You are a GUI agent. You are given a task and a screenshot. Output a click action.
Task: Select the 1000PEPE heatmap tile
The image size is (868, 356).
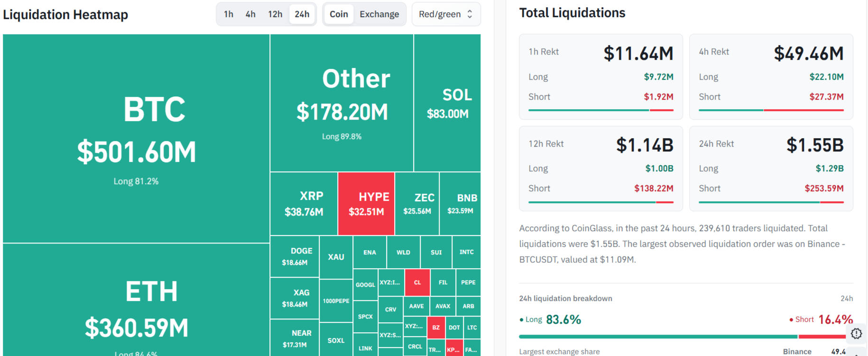coord(336,301)
